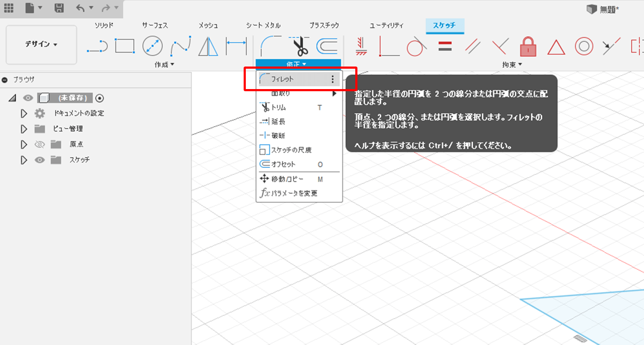Select the Mirror tool triangle icon
644x345 pixels.
pos(208,46)
